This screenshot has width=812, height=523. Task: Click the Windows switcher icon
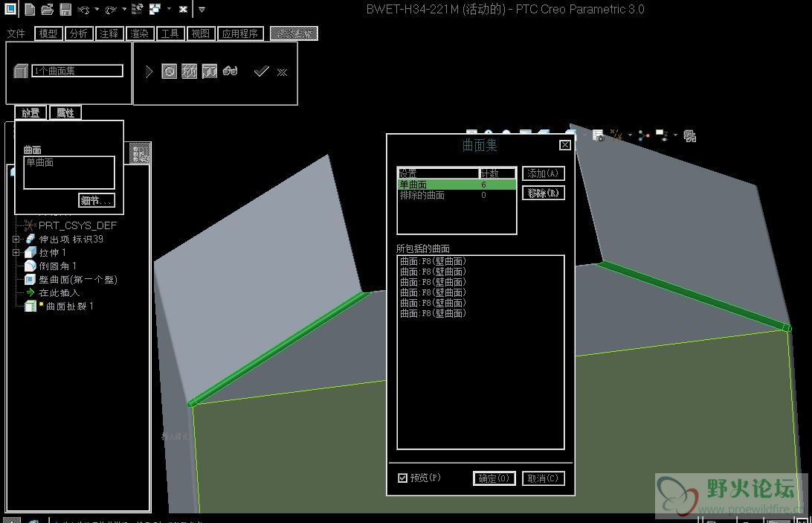pyautogui.click(x=155, y=9)
